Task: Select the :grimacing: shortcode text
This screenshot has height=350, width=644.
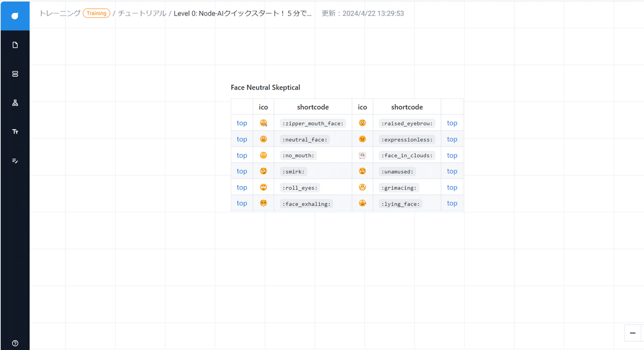Action: 400,188
